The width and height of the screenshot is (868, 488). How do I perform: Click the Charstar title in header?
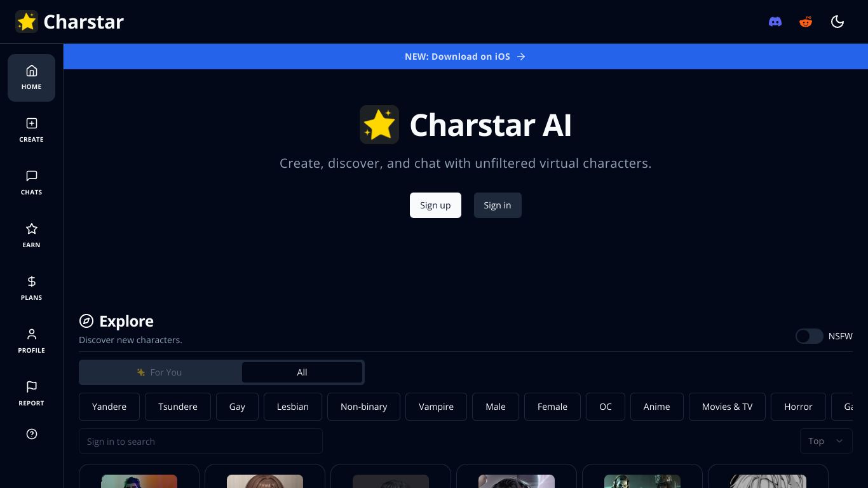click(x=83, y=22)
